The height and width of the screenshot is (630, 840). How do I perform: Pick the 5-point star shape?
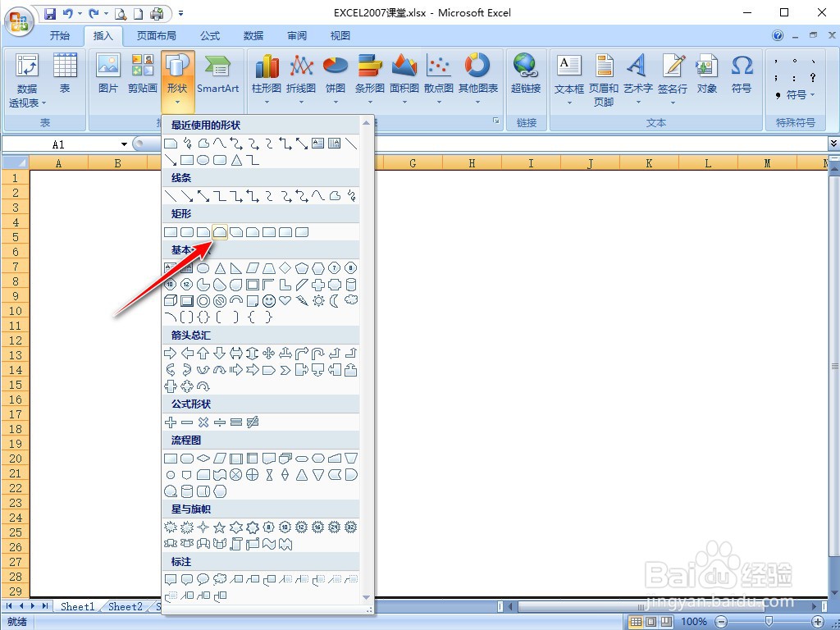pyautogui.click(x=219, y=527)
